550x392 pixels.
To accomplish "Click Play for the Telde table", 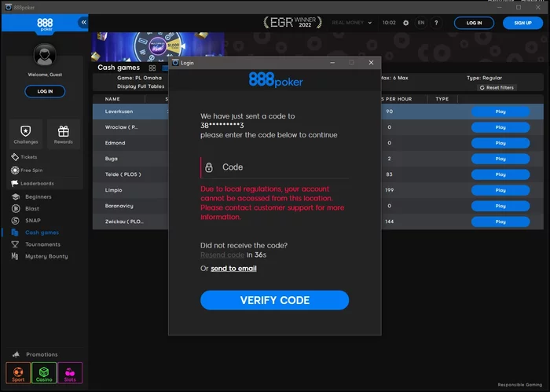I will (500, 174).
